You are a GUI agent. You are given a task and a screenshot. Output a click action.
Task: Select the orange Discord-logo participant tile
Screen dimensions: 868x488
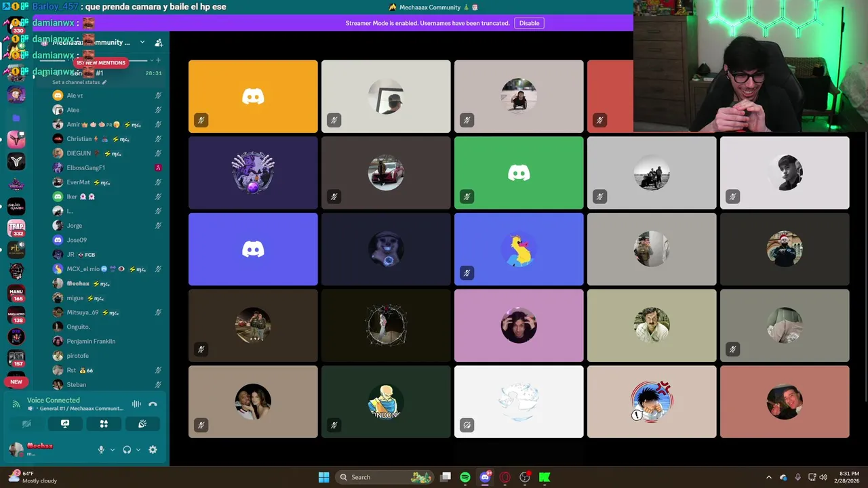(x=253, y=96)
